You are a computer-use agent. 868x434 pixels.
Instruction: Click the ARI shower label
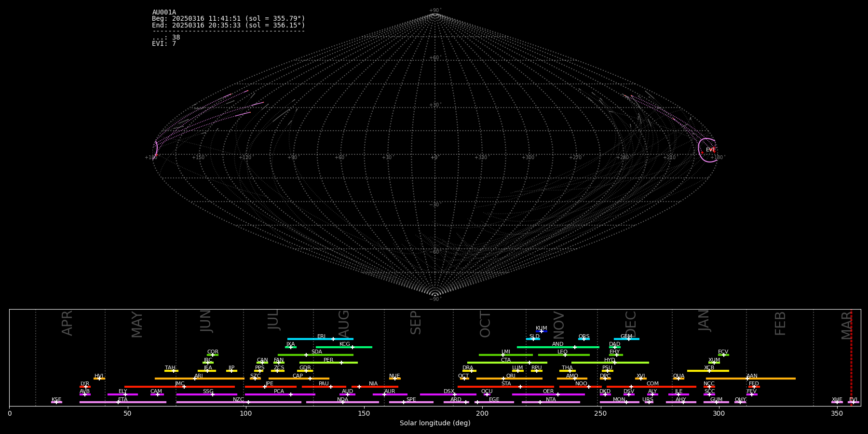click(x=198, y=376)
